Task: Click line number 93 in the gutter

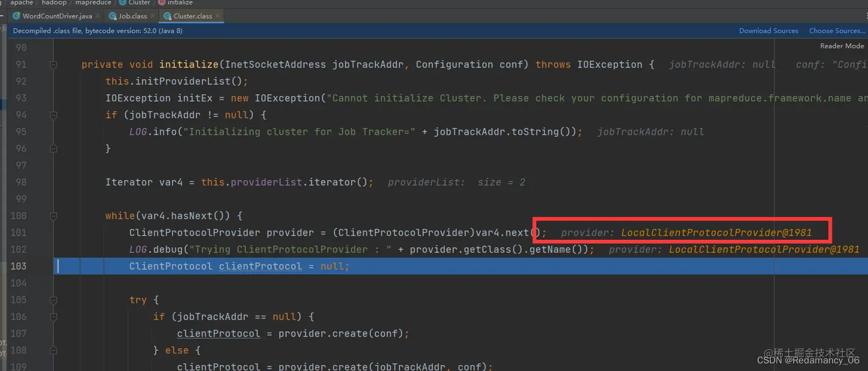Action: click(21, 98)
